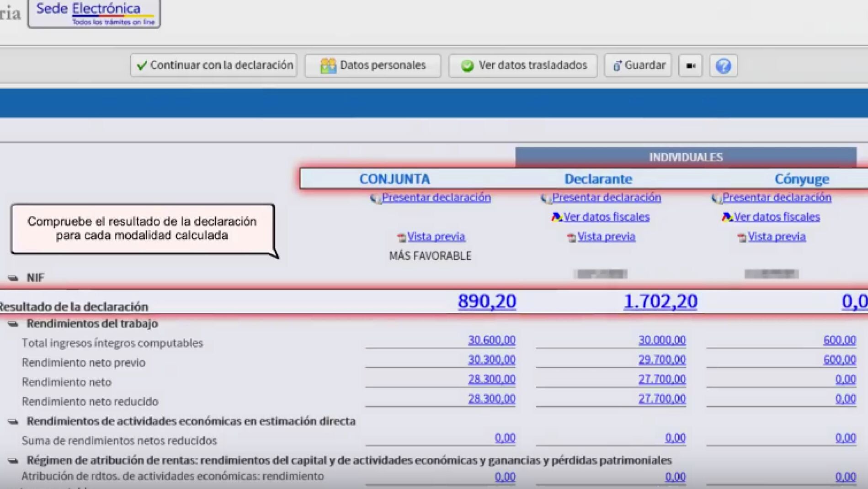Viewport: 868px width, 489px height.
Task: Open Vista previa for Cónyuge
Action: coord(776,236)
